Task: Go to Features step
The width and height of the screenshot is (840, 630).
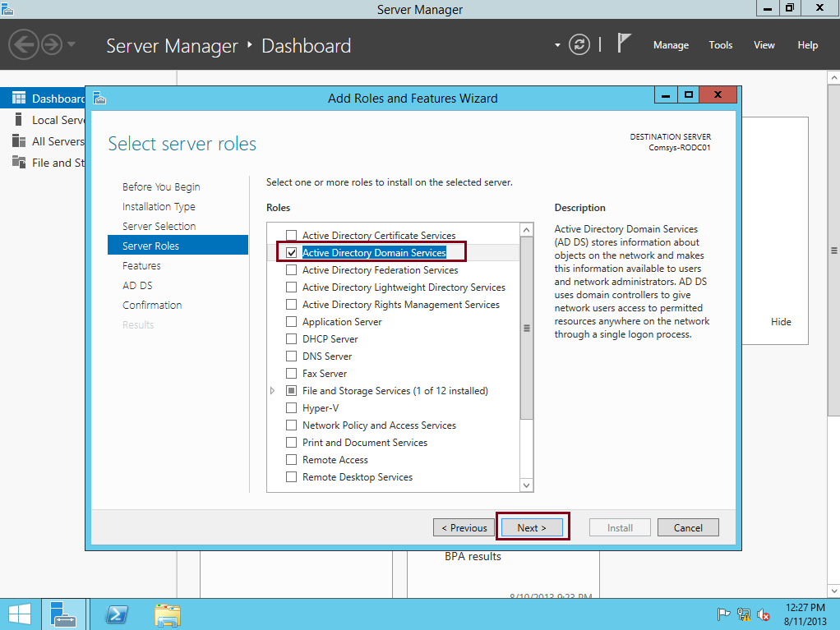Action: pyautogui.click(x=141, y=265)
